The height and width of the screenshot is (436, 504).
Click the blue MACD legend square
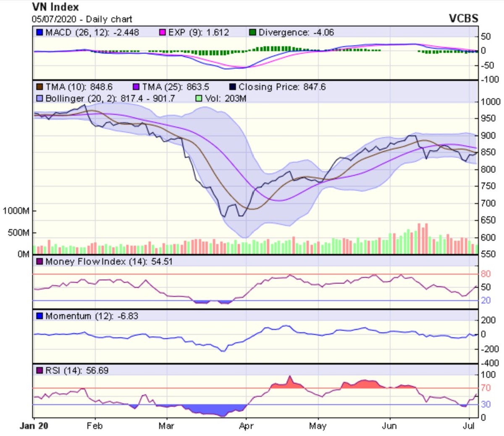coord(40,32)
